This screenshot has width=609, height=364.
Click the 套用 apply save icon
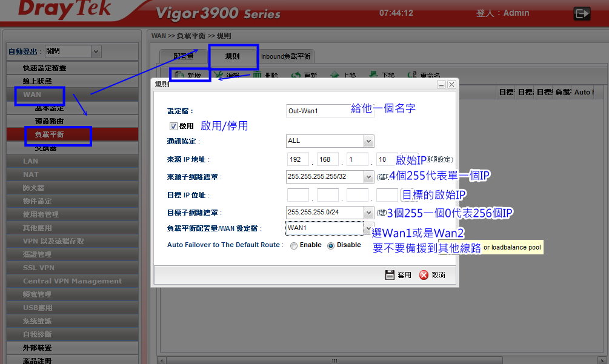tap(390, 275)
